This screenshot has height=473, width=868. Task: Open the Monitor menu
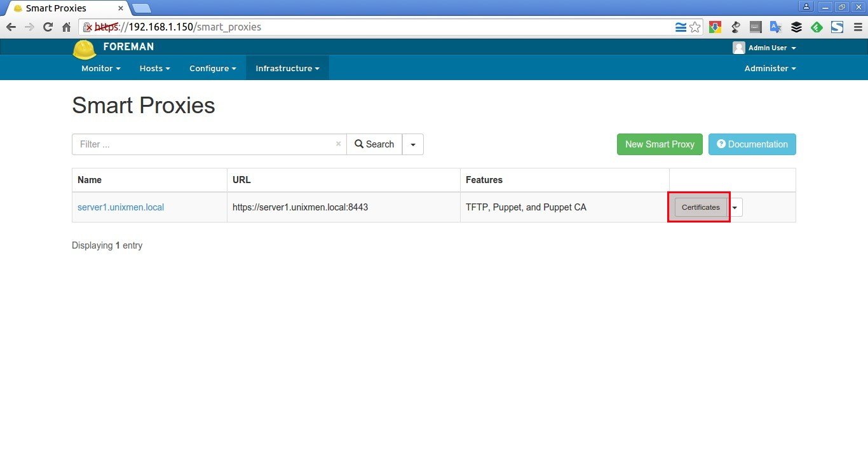[x=100, y=68]
